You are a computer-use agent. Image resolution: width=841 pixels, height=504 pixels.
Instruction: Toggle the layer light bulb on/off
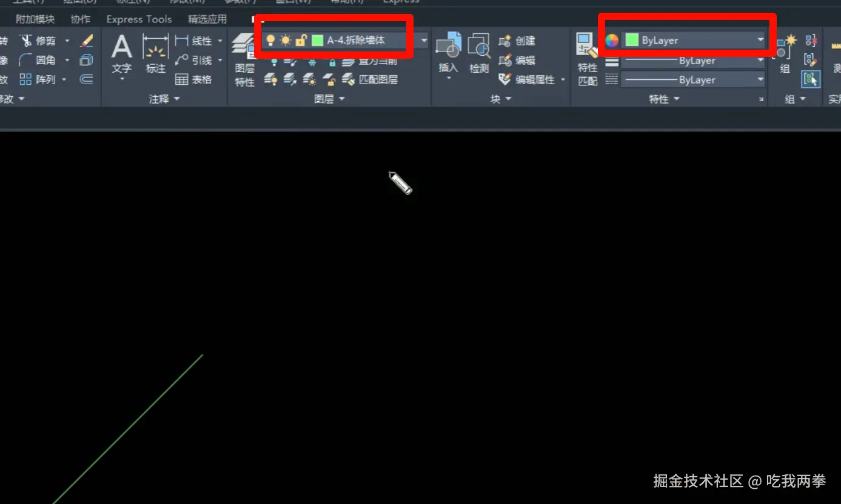(x=270, y=39)
